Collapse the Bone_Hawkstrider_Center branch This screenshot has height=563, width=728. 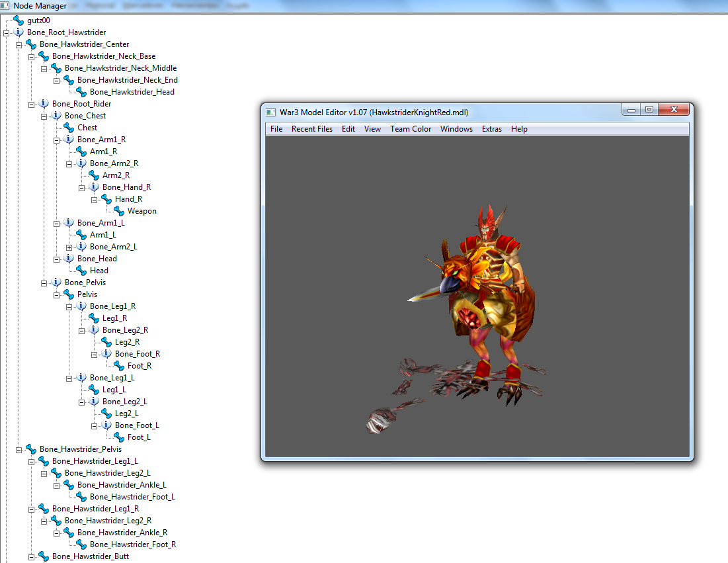[x=19, y=45]
